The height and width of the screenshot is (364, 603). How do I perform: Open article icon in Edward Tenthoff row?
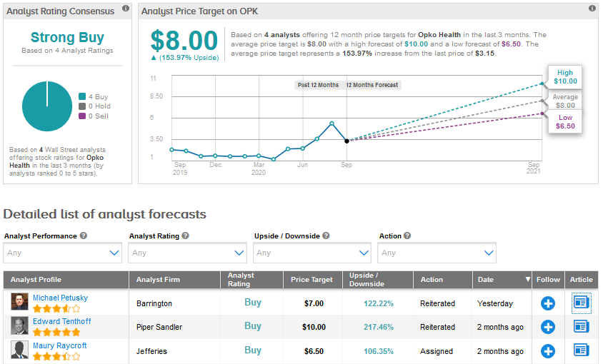[581, 327]
